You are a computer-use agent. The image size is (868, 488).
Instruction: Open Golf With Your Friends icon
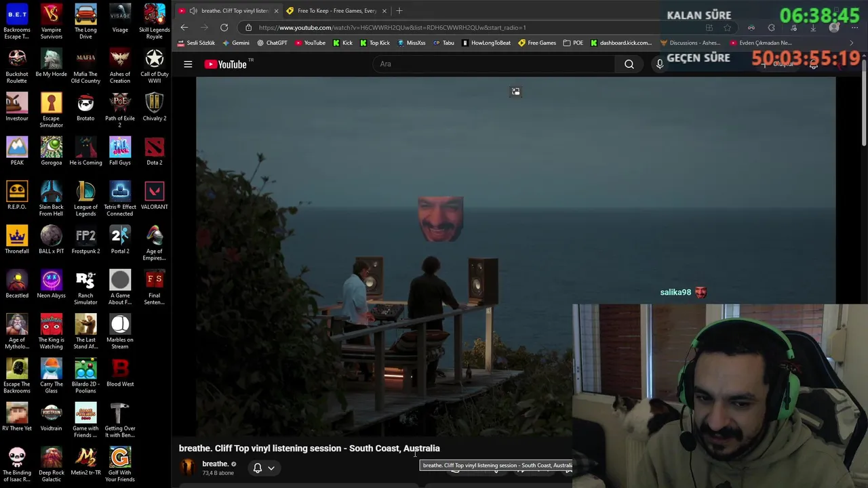[x=120, y=464]
